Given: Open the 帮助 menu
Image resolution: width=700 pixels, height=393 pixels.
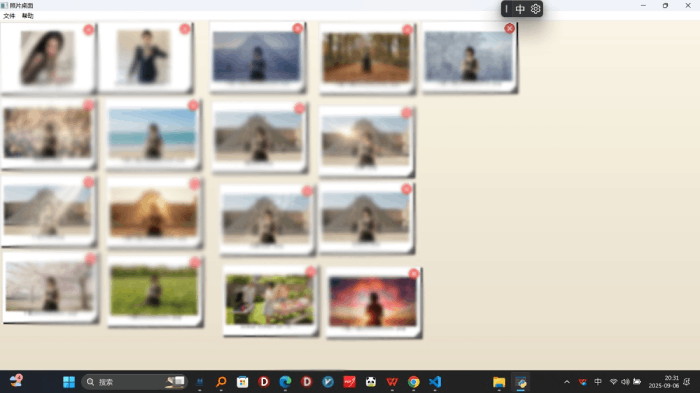Looking at the screenshot, I should pos(28,16).
